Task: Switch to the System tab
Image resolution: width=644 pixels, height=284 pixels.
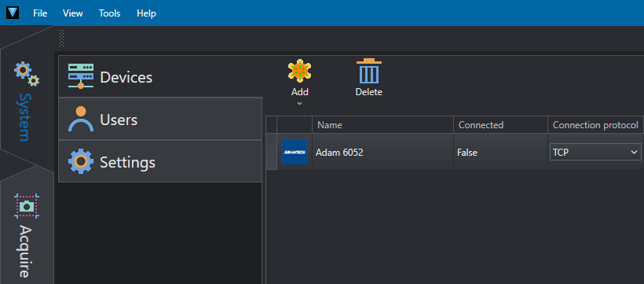Action: pyautogui.click(x=27, y=100)
